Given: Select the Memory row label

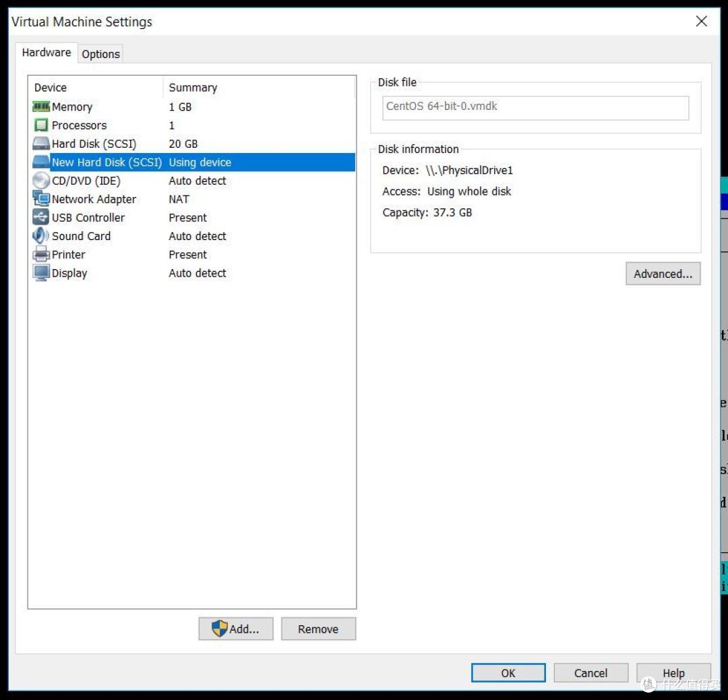Looking at the screenshot, I should tap(72, 107).
